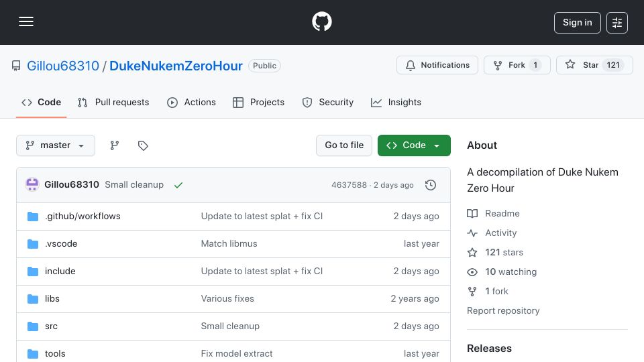Go to GitHub homepage via Octocat logo
Screen dimensions: 644x362
[x=321, y=21]
